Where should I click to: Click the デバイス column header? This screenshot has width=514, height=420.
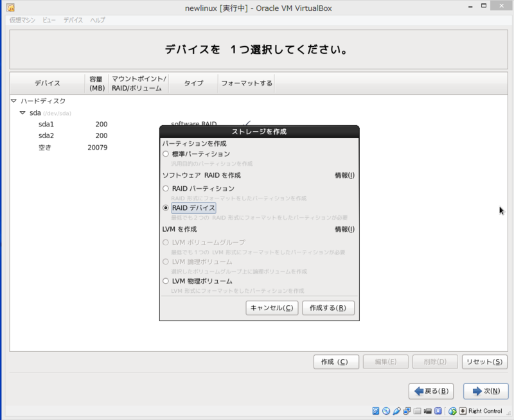pos(48,83)
